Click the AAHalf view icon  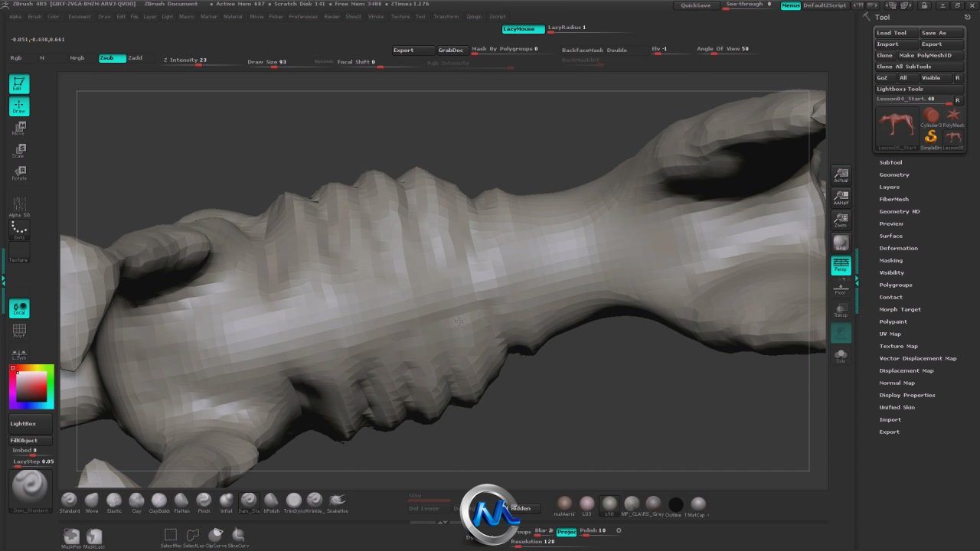coord(841,198)
